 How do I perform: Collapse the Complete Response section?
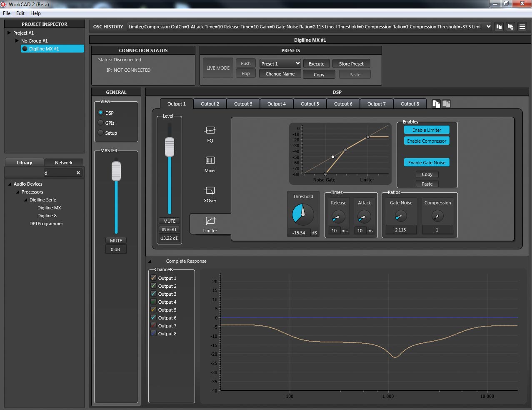(150, 262)
